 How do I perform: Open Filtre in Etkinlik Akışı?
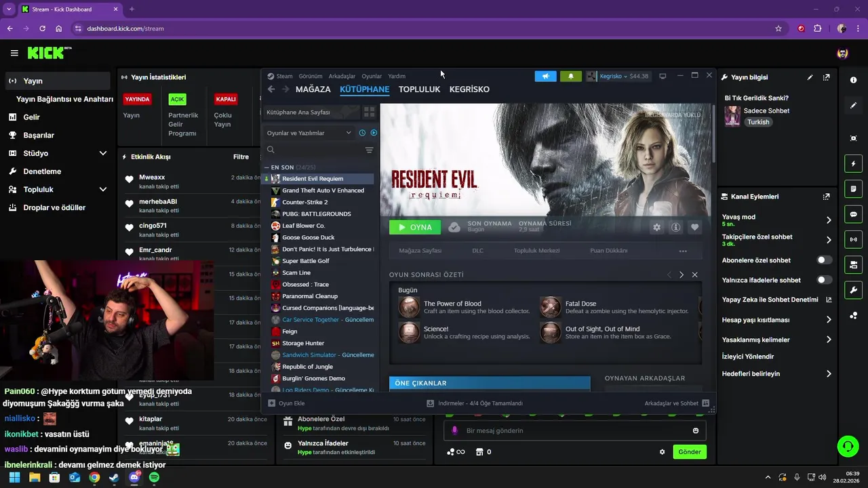(241, 157)
